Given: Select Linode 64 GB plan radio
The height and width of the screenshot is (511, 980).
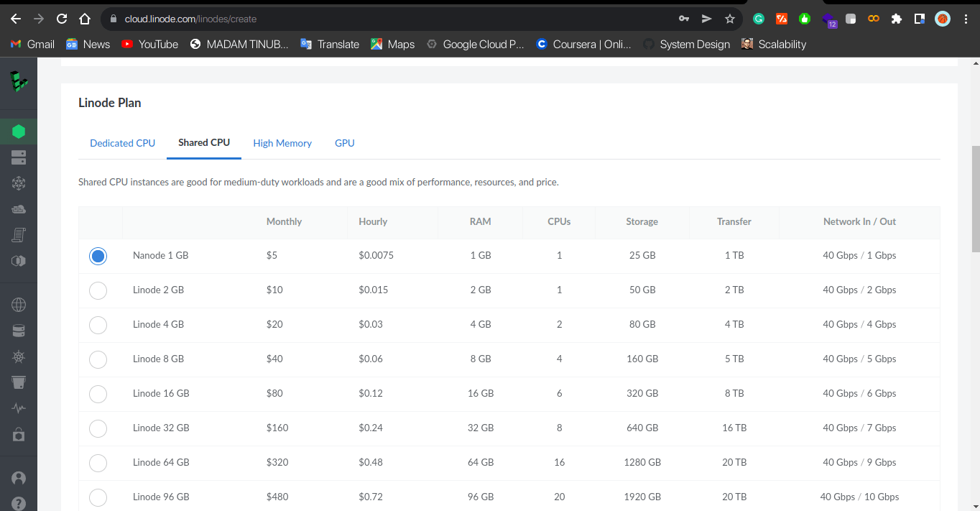Looking at the screenshot, I should coord(98,463).
